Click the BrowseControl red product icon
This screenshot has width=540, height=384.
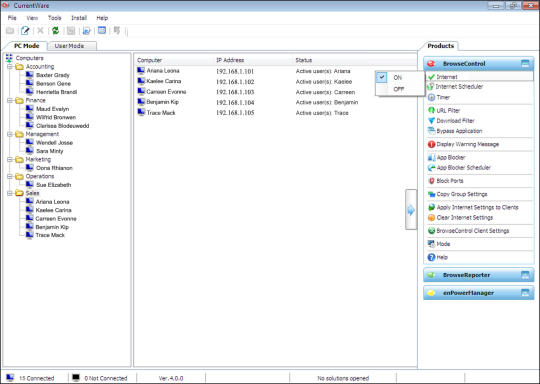pos(431,64)
